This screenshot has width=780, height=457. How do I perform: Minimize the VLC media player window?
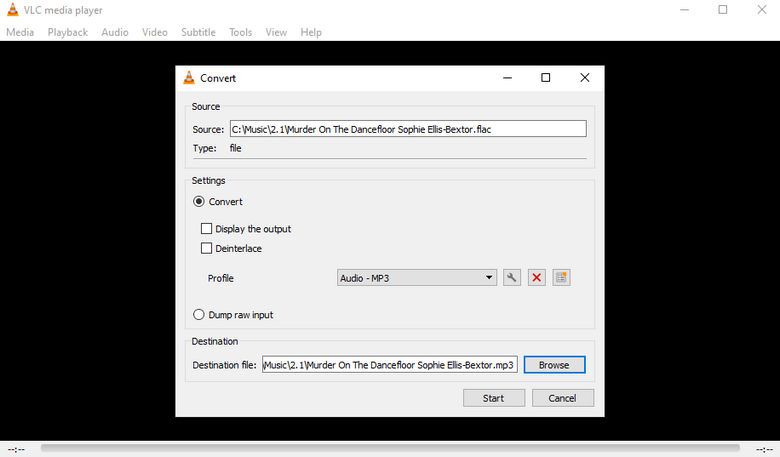pyautogui.click(x=684, y=9)
